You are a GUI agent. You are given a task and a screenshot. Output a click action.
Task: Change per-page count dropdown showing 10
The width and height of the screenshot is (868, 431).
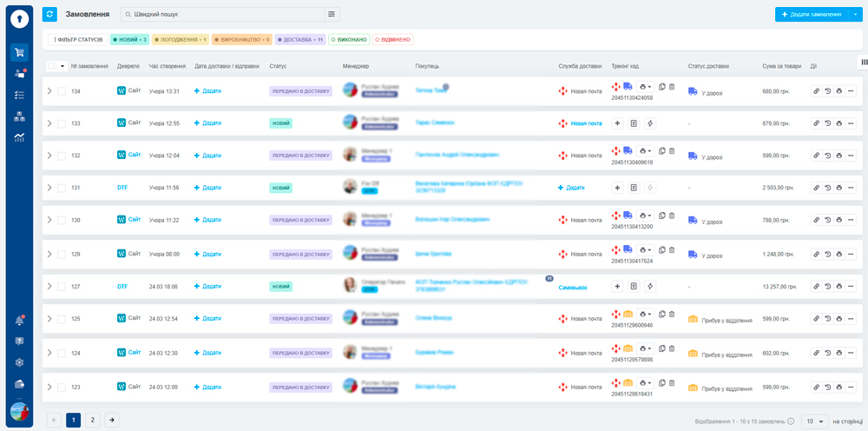tap(815, 421)
